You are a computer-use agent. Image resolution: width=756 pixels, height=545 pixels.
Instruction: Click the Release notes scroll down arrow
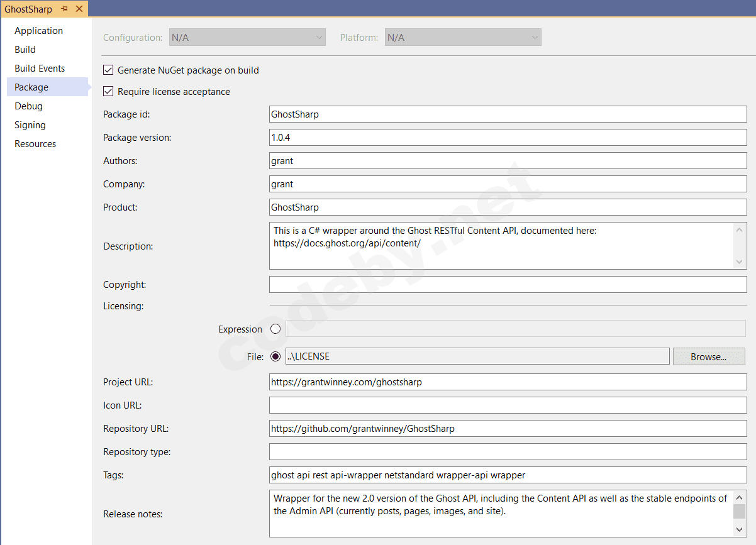pos(740,529)
